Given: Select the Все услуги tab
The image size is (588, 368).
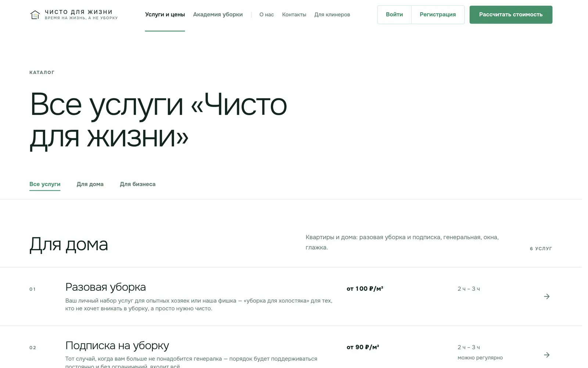Looking at the screenshot, I should (45, 184).
